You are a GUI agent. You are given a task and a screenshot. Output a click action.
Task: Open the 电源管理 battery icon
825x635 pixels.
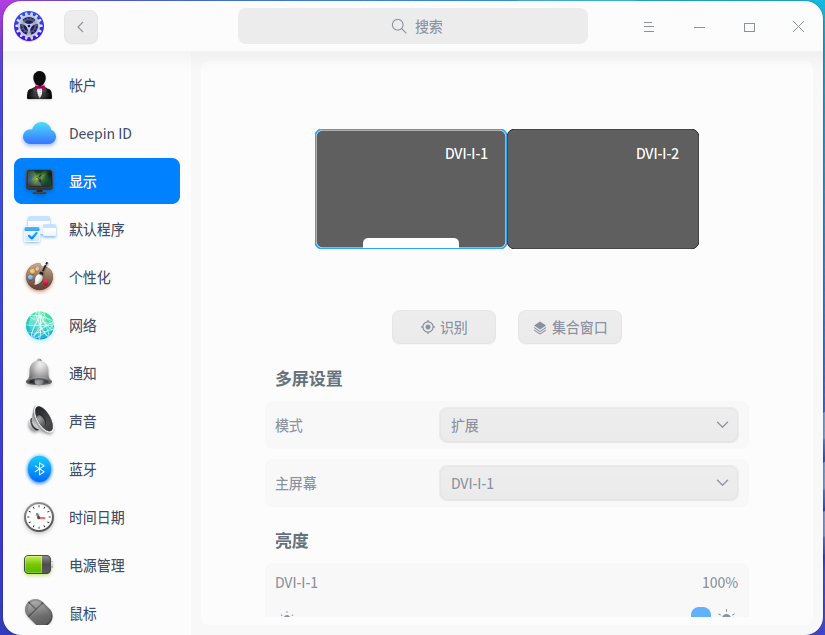[38, 565]
